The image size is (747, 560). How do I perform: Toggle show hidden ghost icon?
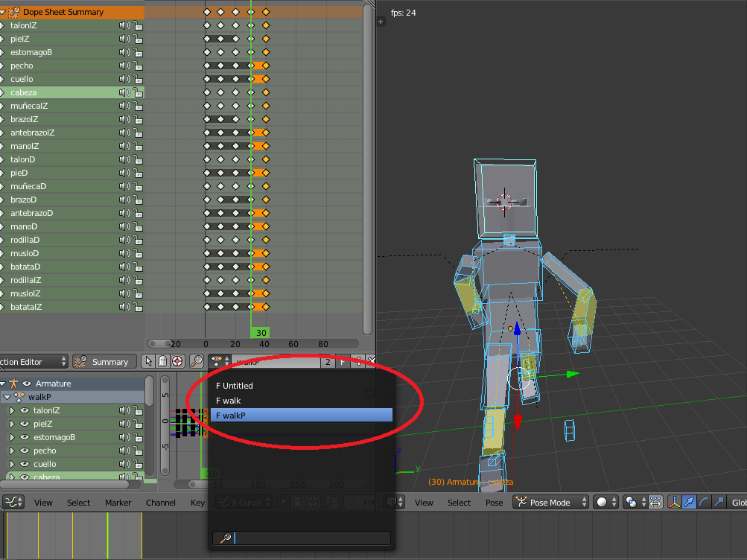click(162, 362)
